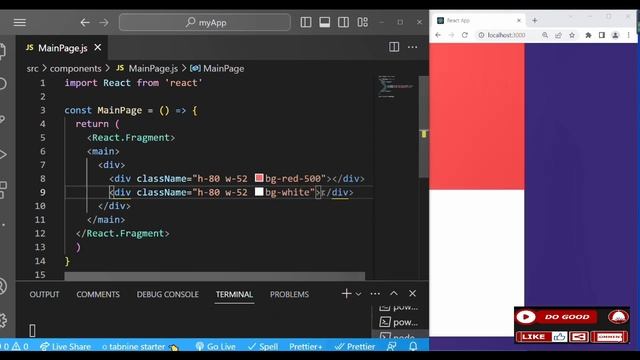Open the Manage gear in activity bar
The image size is (640, 360).
pyautogui.click(x=3, y=320)
